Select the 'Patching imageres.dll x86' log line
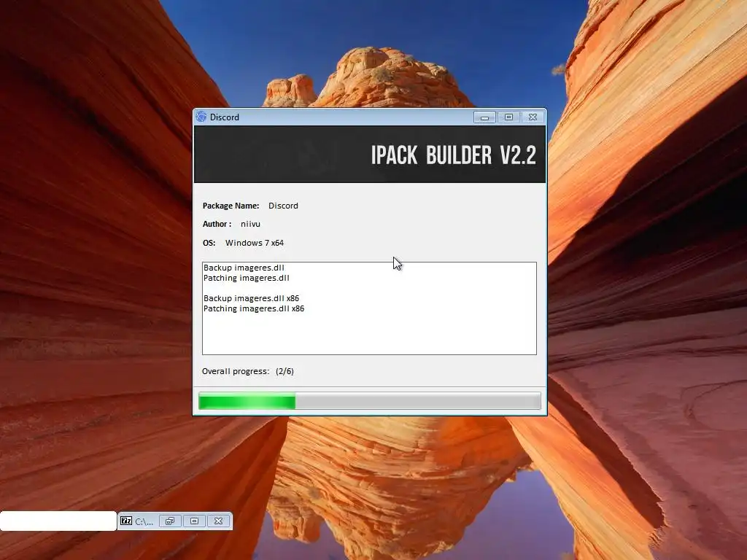Image resolution: width=747 pixels, height=560 pixels. (253, 308)
